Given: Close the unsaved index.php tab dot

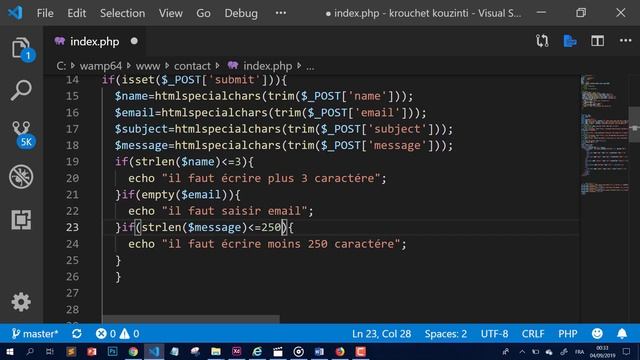Looking at the screenshot, I should coord(134,41).
